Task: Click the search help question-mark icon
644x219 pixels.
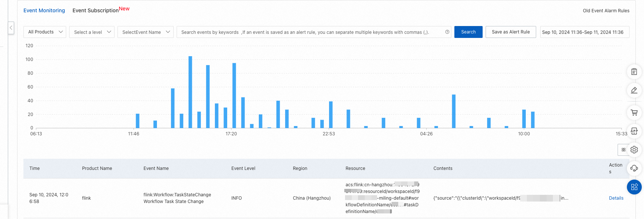Action: click(447, 32)
